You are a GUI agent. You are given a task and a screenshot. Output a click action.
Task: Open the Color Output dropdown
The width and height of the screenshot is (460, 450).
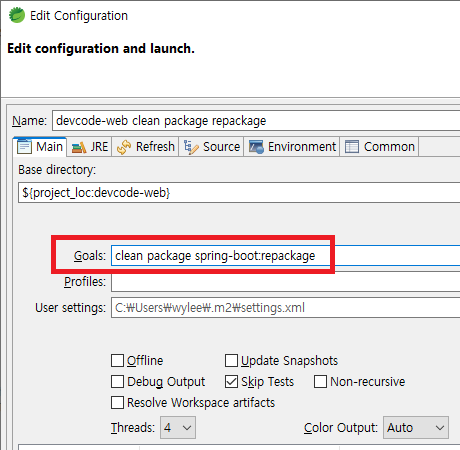point(416,427)
